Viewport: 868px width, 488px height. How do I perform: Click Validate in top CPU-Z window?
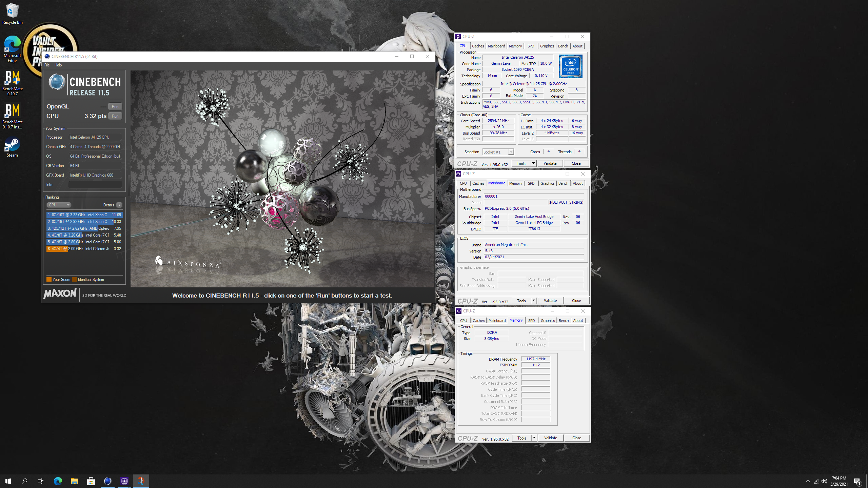tap(550, 164)
